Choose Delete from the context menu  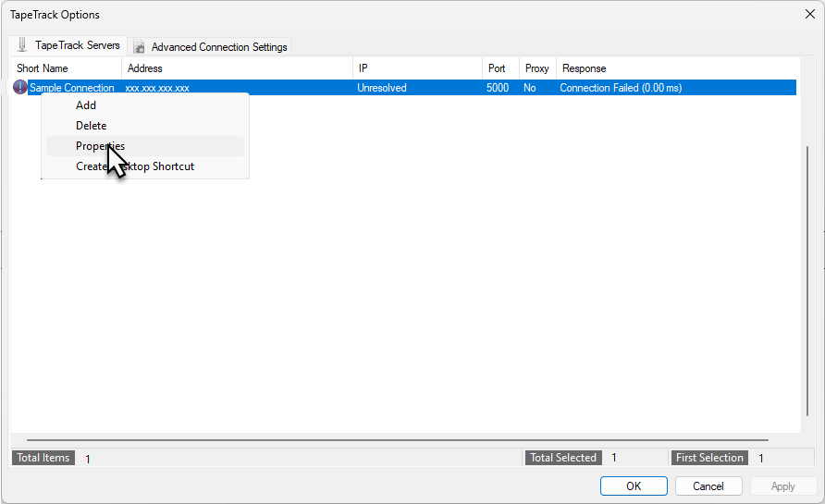point(144,126)
